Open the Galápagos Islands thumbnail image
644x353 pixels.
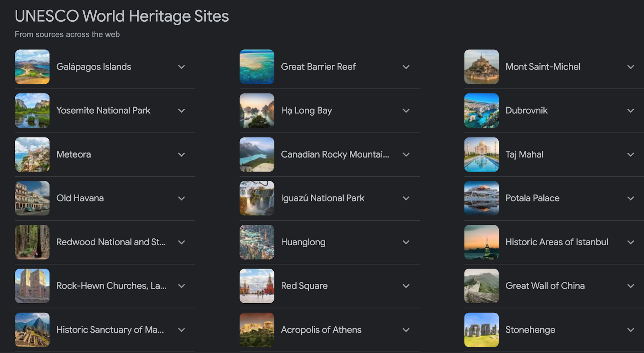pos(32,67)
